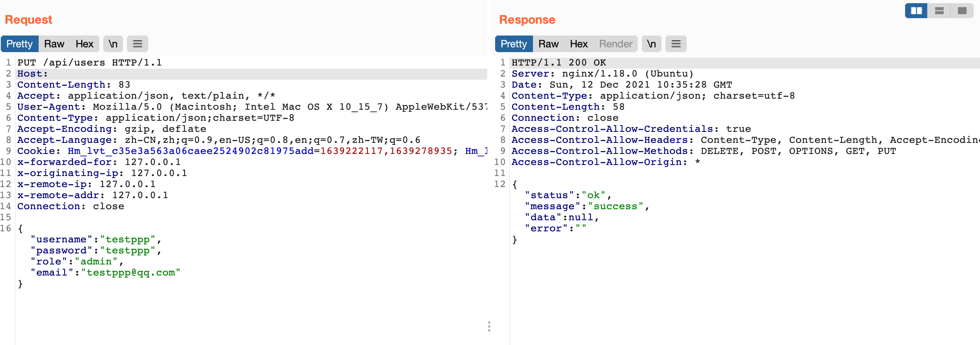Viewport: 980px width, 345px height.
Task: Toggle \n non-printable characters in Response
Action: click(651, 44)
